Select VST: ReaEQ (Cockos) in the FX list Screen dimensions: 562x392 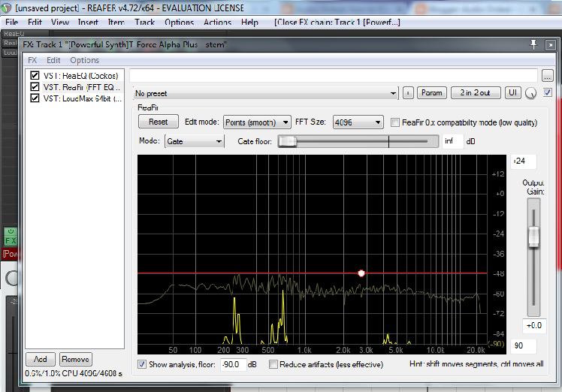point(80,76)
